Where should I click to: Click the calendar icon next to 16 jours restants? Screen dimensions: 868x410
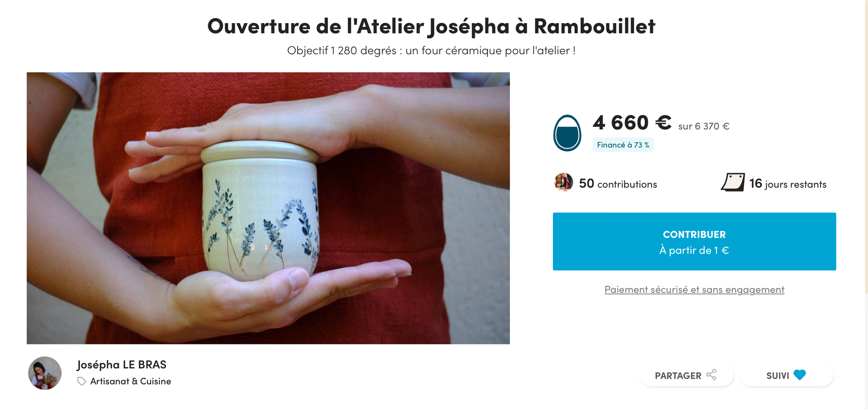(733, 182)
